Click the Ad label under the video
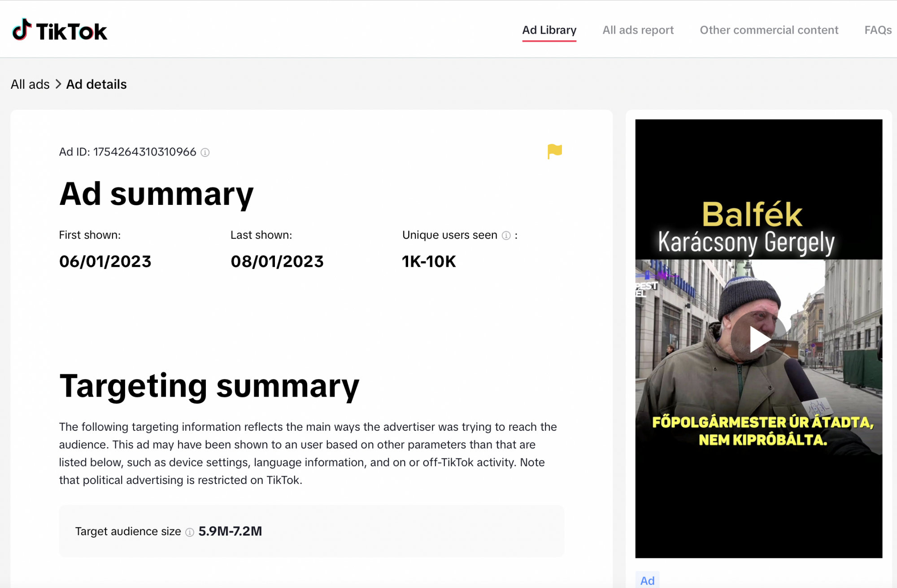The height and width of the screenshot is (588, 897). click(x=647, y=580)
